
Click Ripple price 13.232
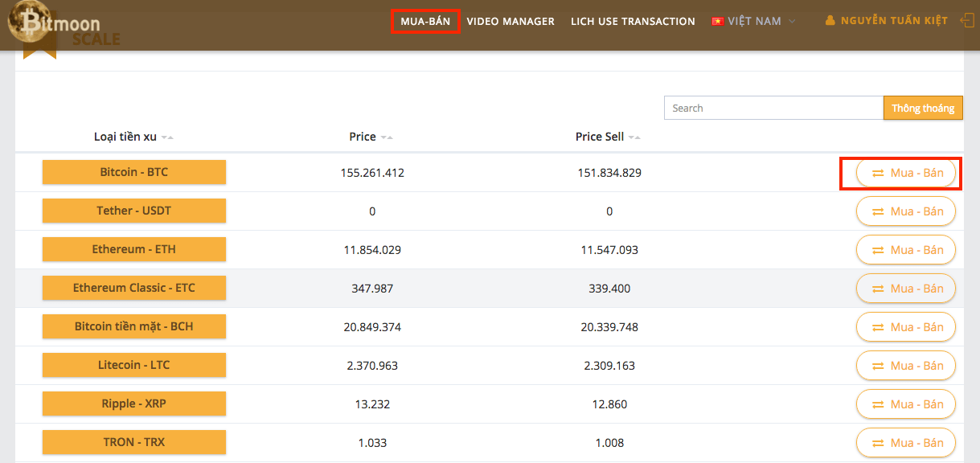tap(372, 404)
